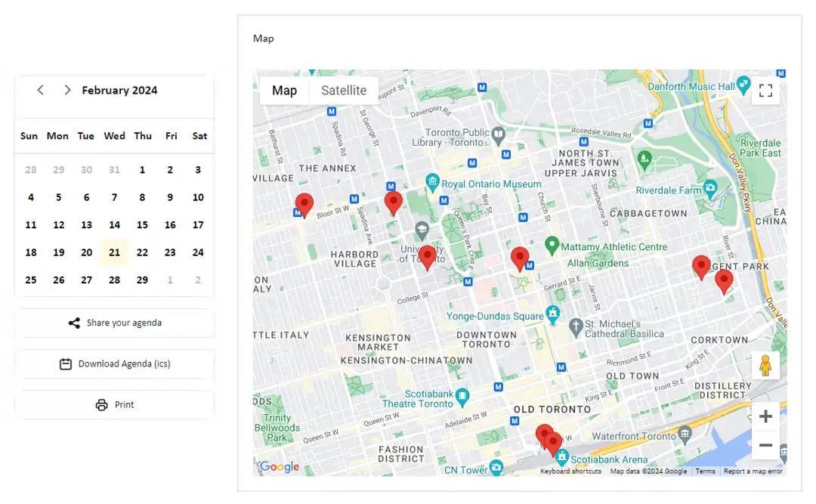Select February 16 in calendar

[170, 225]
